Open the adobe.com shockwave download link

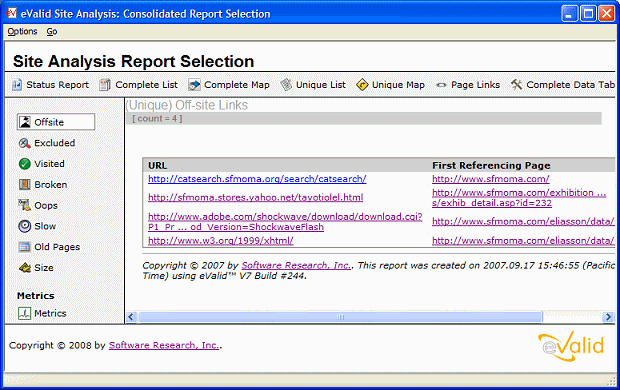pyautogui.click(x=285, y=222)
